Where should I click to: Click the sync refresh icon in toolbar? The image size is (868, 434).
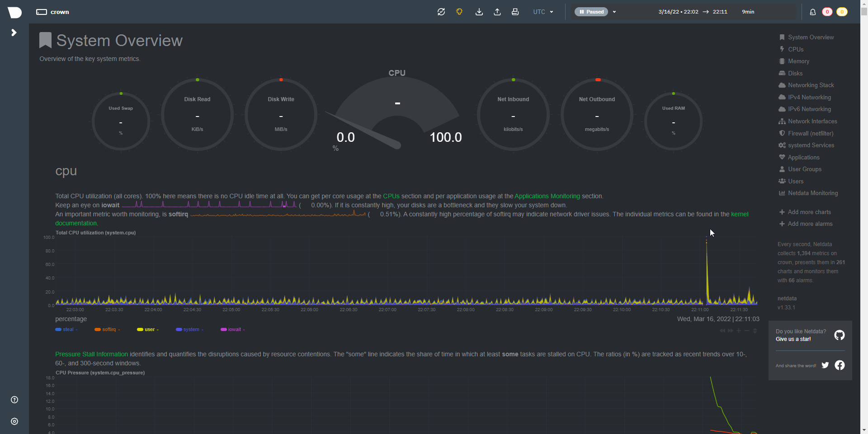441,12
